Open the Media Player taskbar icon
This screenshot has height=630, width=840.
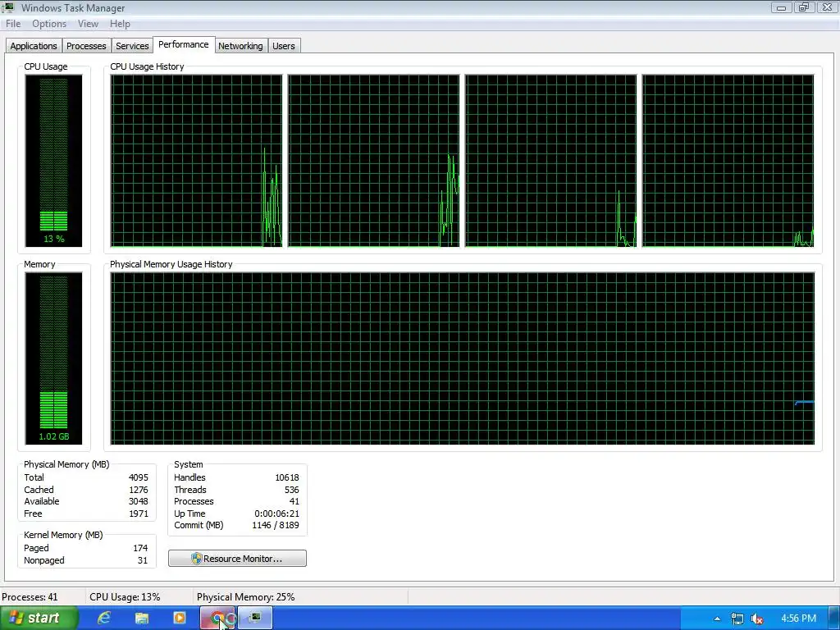click(180, 618)
